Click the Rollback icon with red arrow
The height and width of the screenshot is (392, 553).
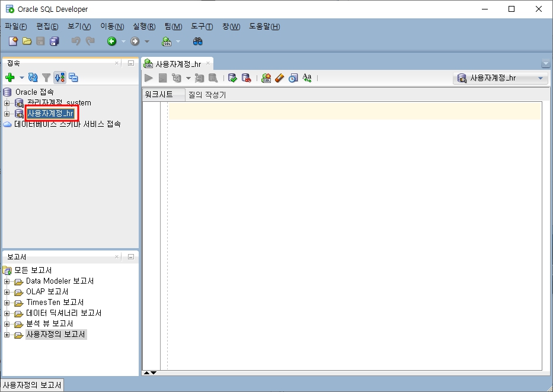point(246,78)
